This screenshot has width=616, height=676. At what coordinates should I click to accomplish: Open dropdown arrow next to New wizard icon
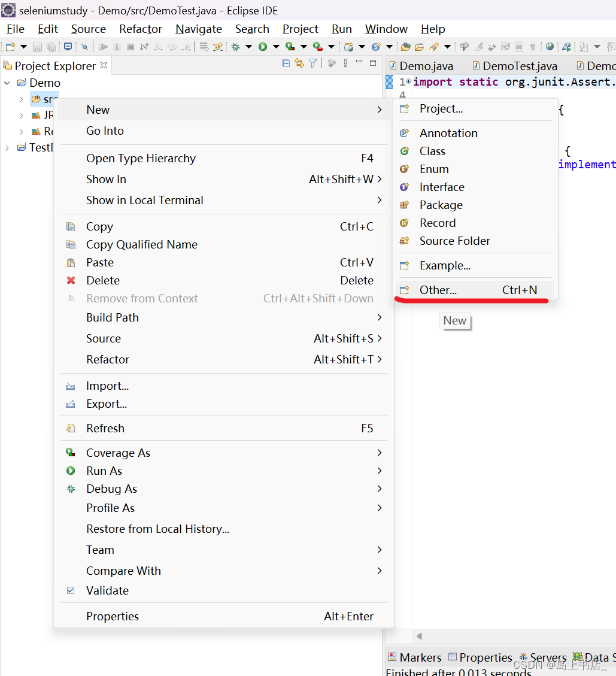(x=24, y=47)
